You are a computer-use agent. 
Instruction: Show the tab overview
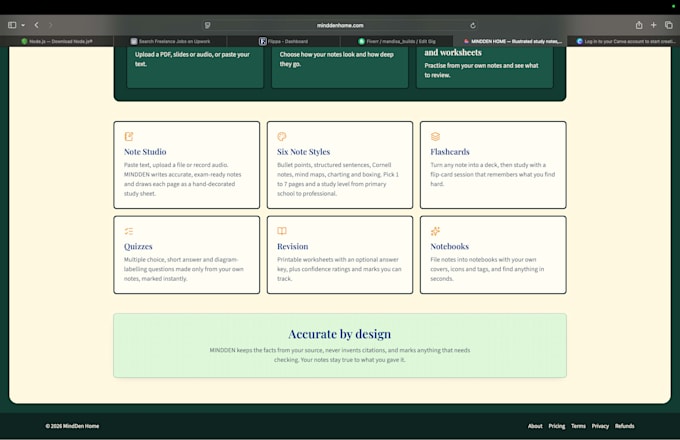click(x=669, y=25)
